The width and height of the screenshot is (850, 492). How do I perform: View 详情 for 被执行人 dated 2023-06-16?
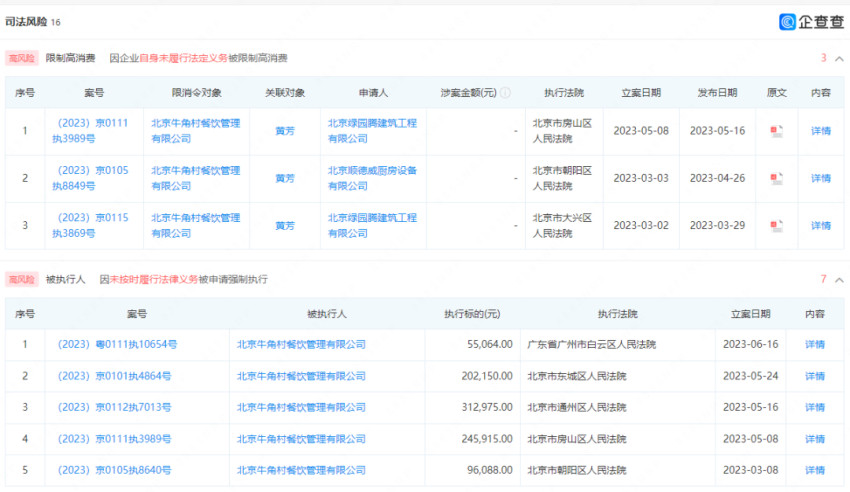tap(815, 344)
